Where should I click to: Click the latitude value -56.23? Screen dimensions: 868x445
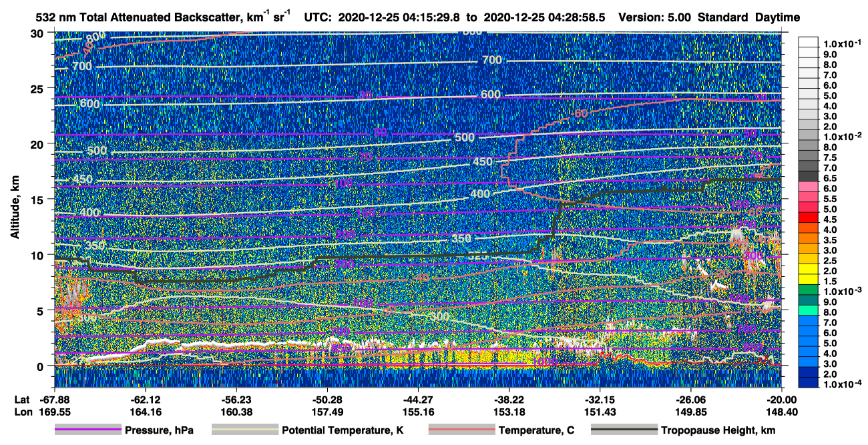pyautogui.click(x=236, y=400)
